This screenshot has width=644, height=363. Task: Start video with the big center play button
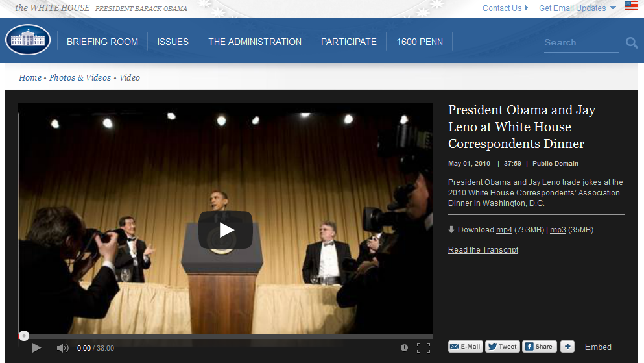coord(226,230)
